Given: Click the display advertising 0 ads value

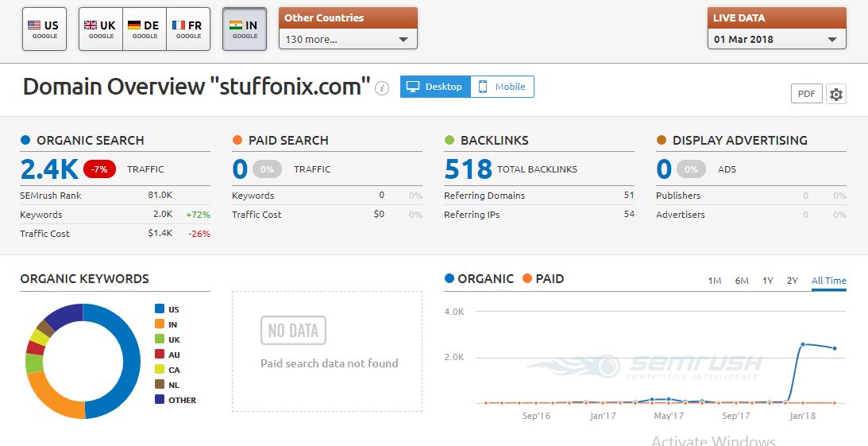Looking at the screenshot, I should (x=664, y=169).
